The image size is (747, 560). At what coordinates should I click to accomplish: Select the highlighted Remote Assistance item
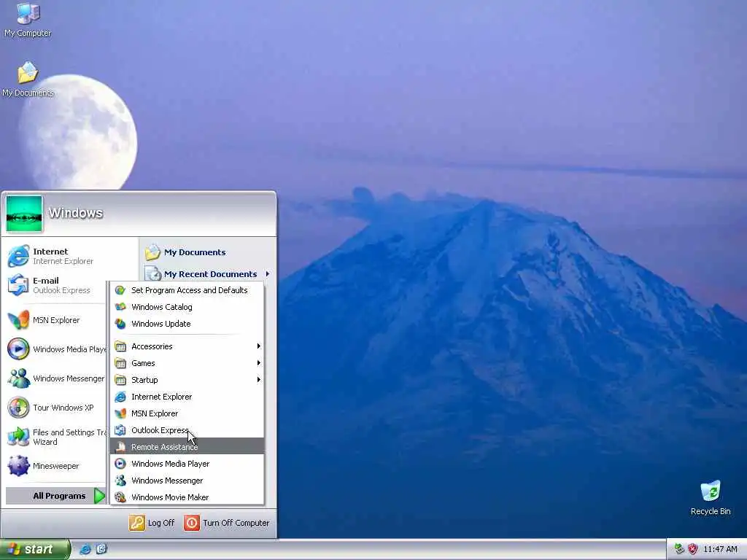pos(187,447)
